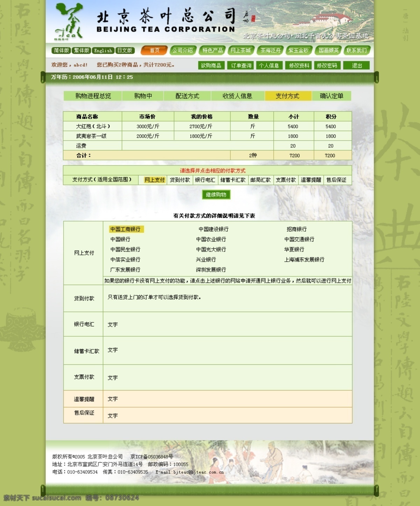Open the 茶海泛舟 navigation item
Viewport: 420px width, 506px height.
(x=271, y=50)
